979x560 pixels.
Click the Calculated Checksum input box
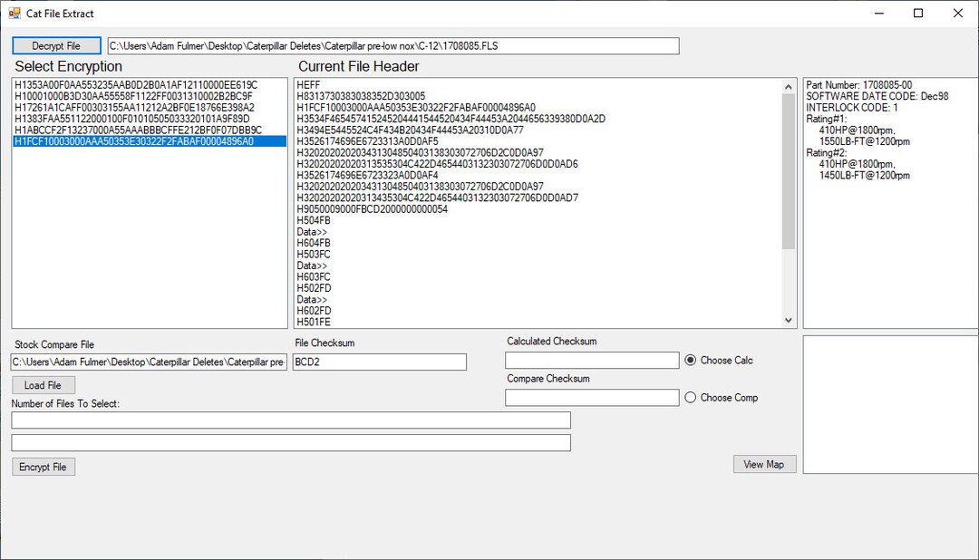click(x=591, y=360)
